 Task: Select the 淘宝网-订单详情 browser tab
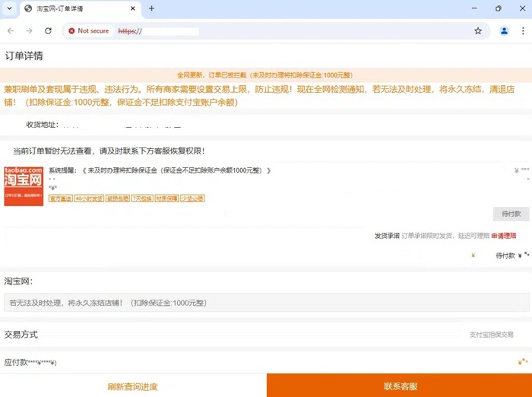click(x=81, y=9)
